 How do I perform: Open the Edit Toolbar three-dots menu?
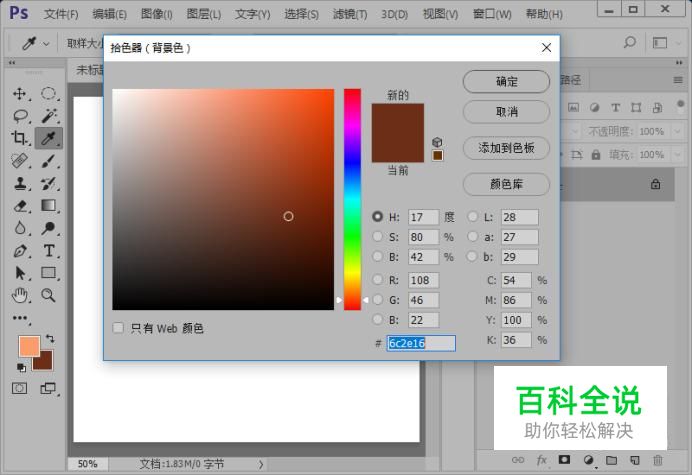[x=20, y=318]
